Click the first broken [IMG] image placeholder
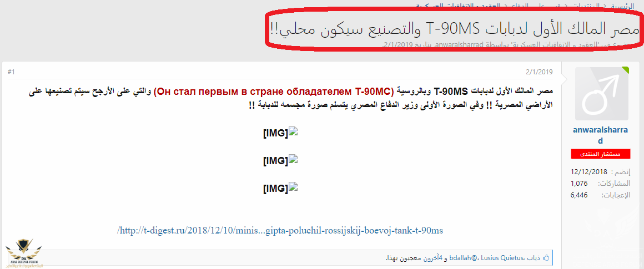This screenshot has height=269, width=644. tap(280, 133)
